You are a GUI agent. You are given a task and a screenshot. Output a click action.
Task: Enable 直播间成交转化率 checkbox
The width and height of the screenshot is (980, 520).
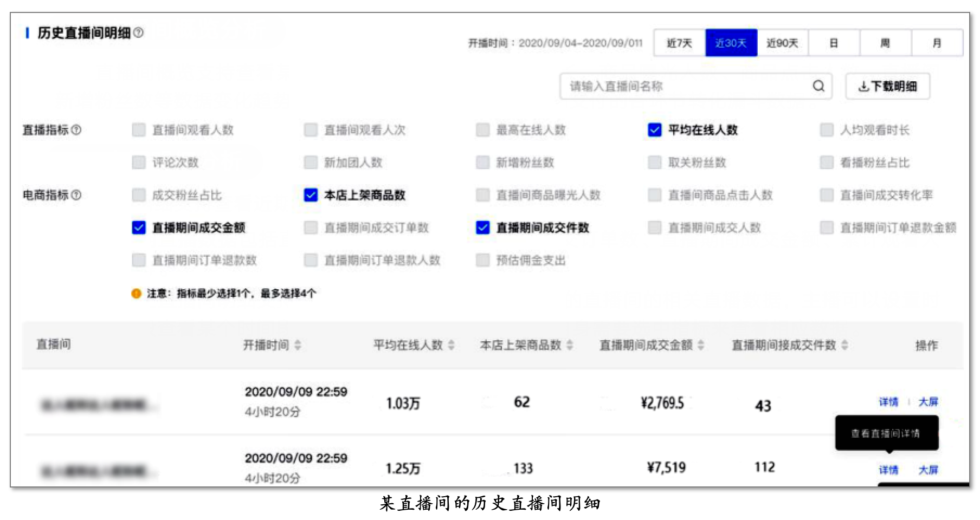tap(827, 195)
